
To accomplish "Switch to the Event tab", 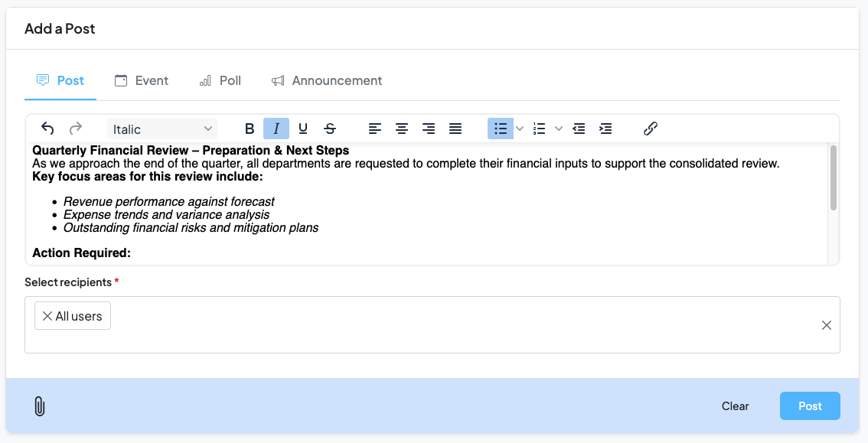I will (142, 80).
